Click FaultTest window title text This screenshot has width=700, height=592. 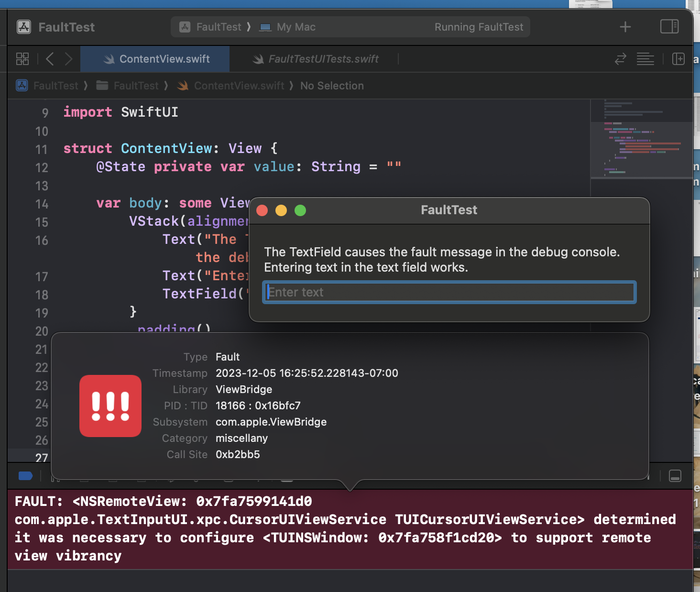click(x=449, y=210)
